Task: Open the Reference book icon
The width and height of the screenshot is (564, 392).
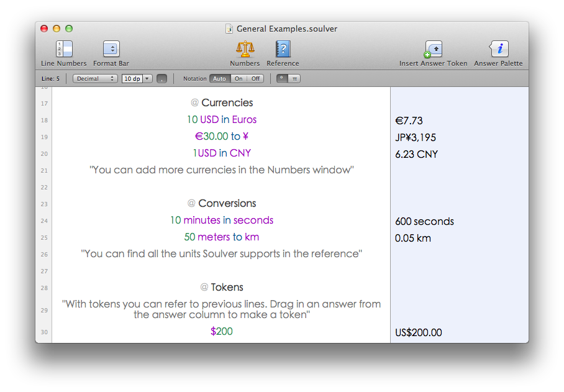Action: point(283,48)
